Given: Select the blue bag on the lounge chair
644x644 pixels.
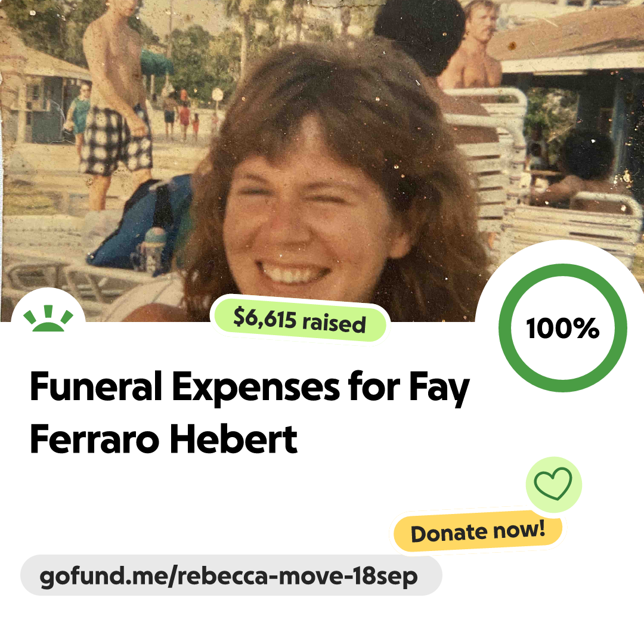Looking at the screenshot, I should pos(140,224).
